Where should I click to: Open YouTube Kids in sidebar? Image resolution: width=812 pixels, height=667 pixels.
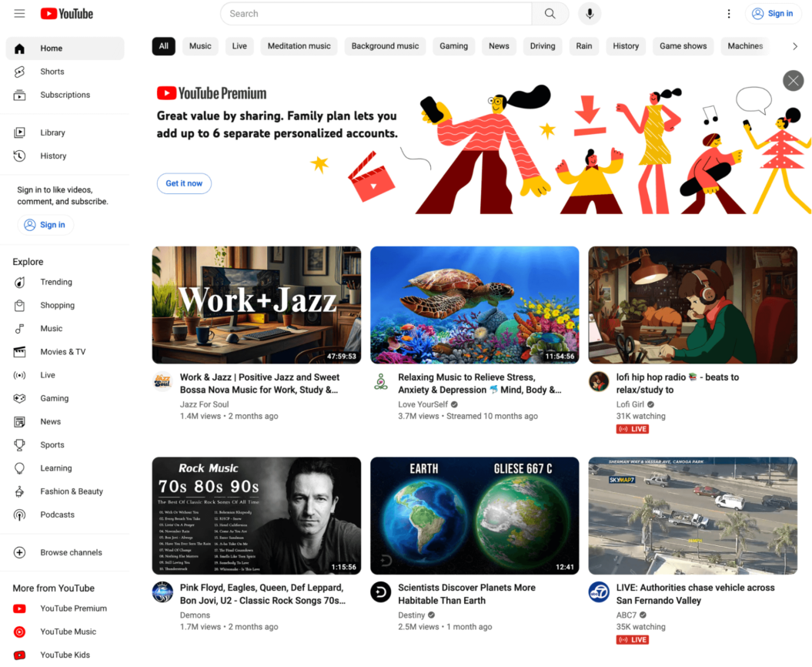pyautogui.click(x=65, y=655)
